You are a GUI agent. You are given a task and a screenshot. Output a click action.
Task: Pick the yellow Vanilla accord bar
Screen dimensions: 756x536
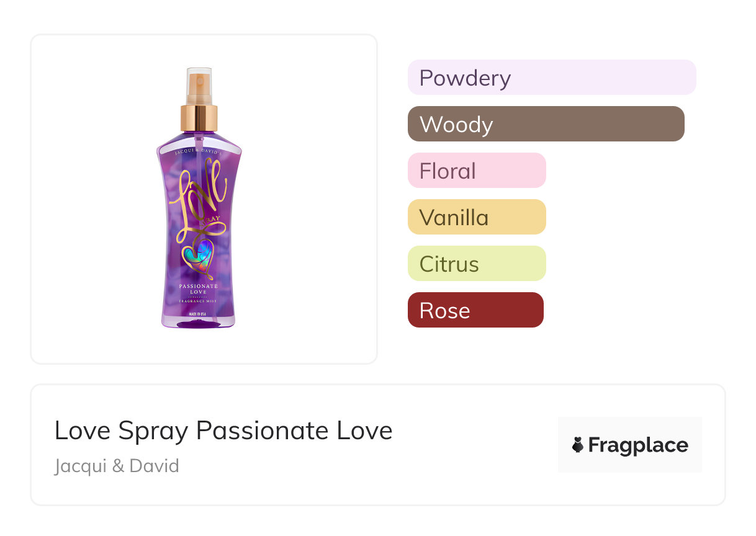477,217
